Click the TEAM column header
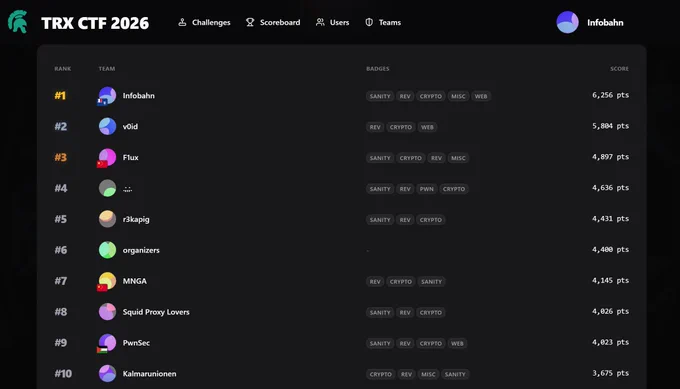This screenshot has height=389, width=680. (107, 69)
